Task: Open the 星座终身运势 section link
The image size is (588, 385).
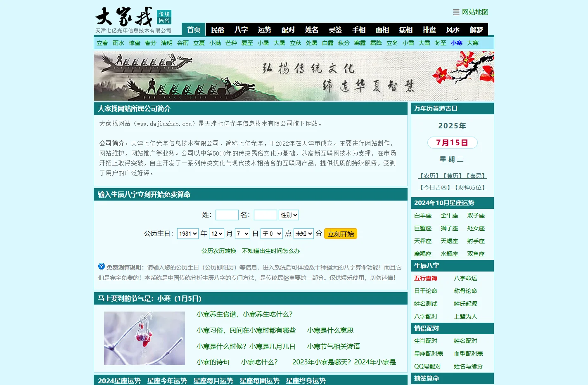Action: pos(306,381)
